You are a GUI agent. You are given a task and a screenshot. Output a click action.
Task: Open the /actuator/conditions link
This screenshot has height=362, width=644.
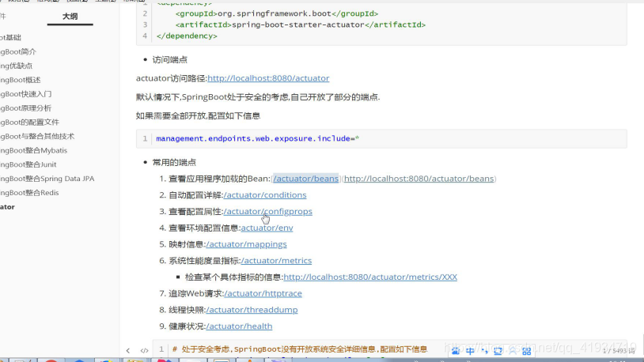(265, 195)
